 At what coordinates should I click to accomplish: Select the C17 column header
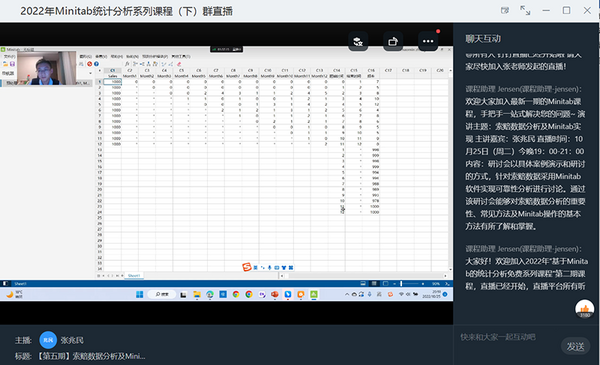pos(388,70)
